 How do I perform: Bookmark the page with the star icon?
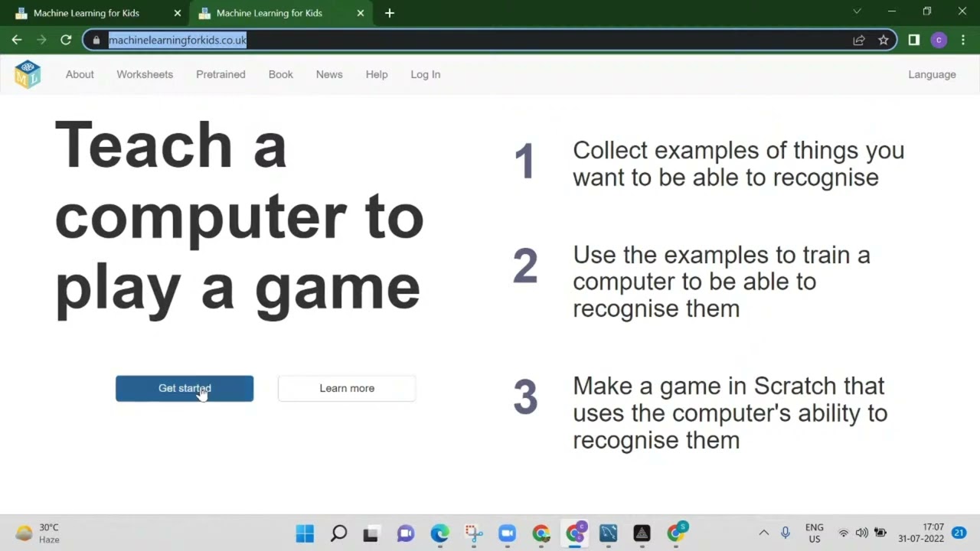tap(884, 40)
